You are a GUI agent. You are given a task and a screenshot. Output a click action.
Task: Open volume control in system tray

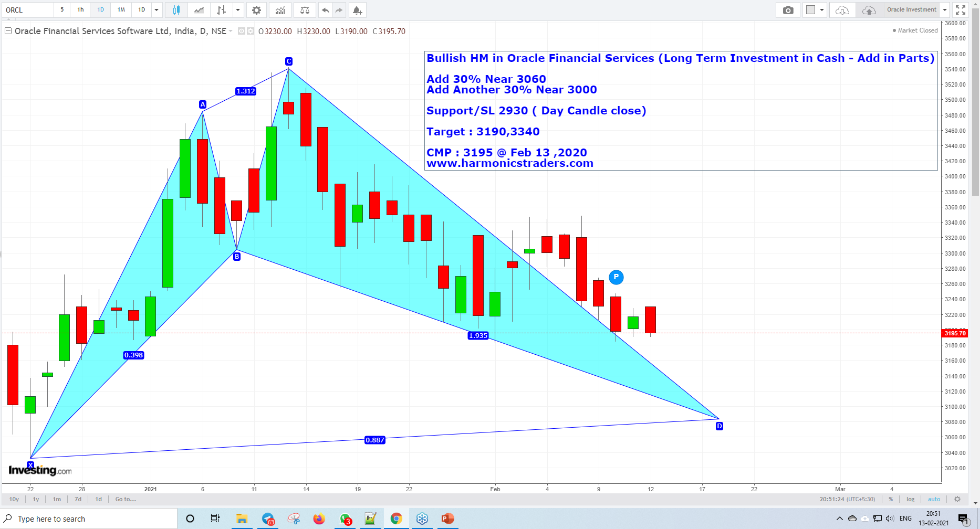tap(889, 519)
